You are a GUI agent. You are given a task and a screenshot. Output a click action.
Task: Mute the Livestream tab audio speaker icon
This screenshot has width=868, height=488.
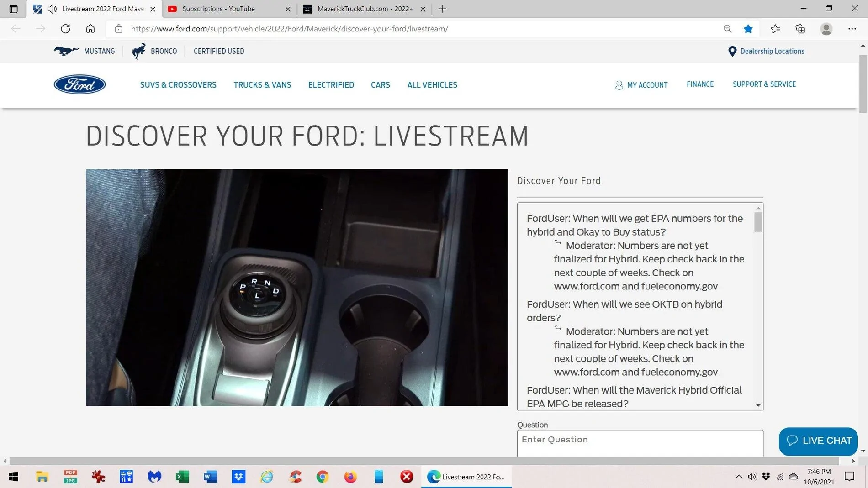[x=52, y=9]
